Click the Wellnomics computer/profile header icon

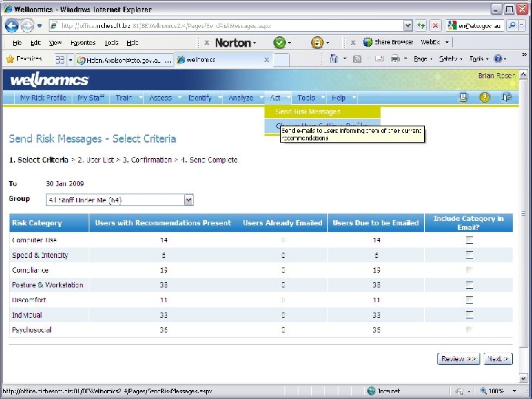[x=463, y=98]
